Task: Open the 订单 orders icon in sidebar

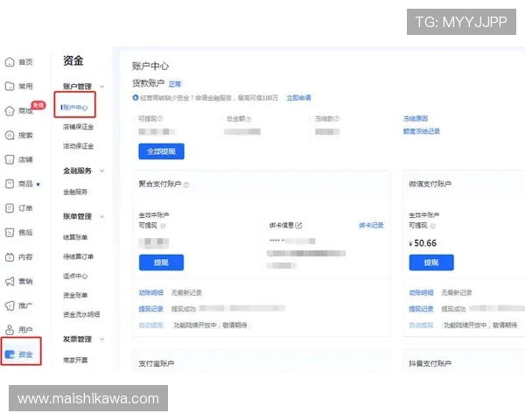Action: [x=10, y=208]
